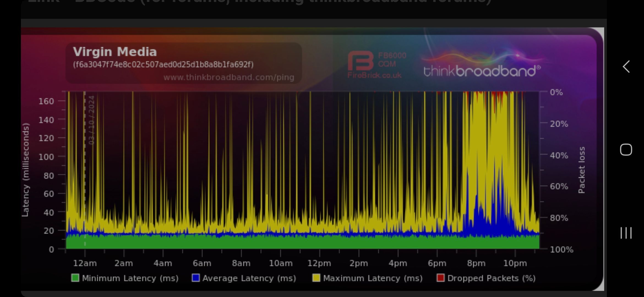
Task: Click the blue Average Latency legend swatch
Action: (196, 278)
